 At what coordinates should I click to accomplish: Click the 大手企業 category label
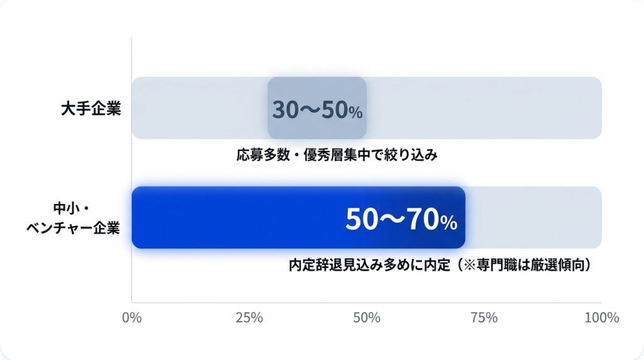pyautogui.click(x=91, y=109)
